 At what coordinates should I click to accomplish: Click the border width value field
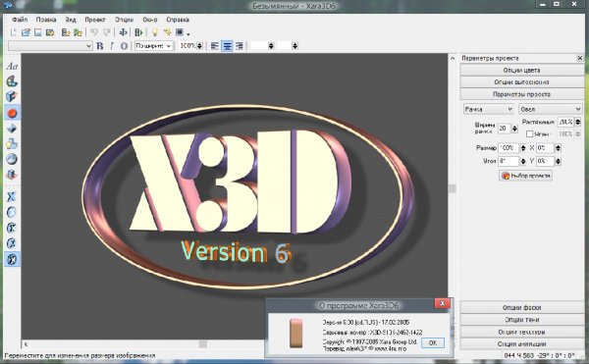click(505, 129)
